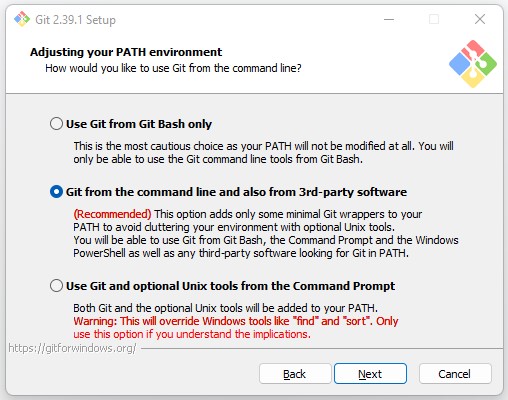Click the 'most cautious choice' description paragraph
Image resolution: width=508 pixels, height=400 pixels.
[263, 152]
